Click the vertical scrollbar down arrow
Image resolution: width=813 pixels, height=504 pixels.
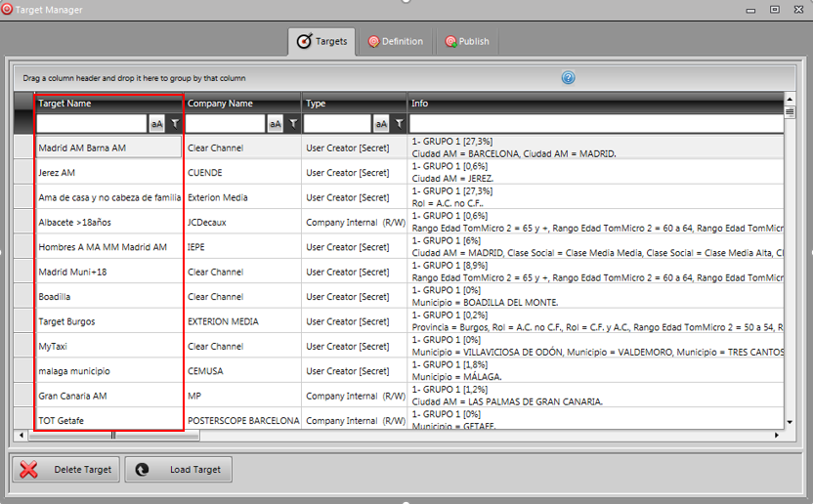(790, 422)
